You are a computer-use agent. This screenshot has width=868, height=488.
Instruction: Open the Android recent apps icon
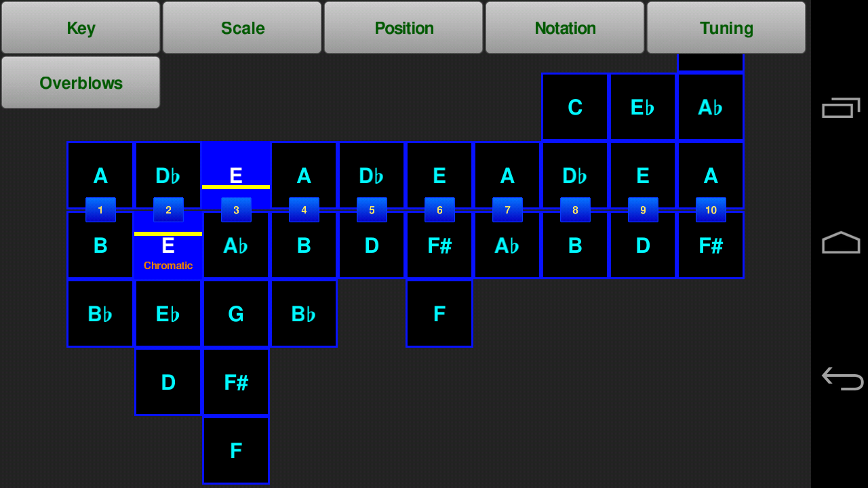841,108
